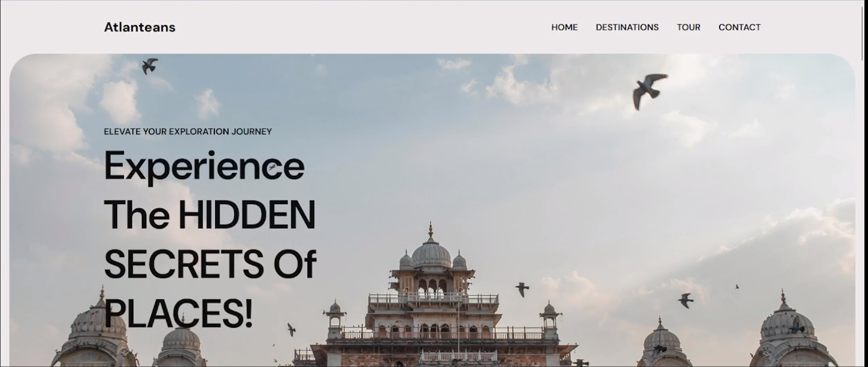Click 'The HIDDEN' headline line
The height and width of the screenshot is (367, 868).
tap(210, 215)
